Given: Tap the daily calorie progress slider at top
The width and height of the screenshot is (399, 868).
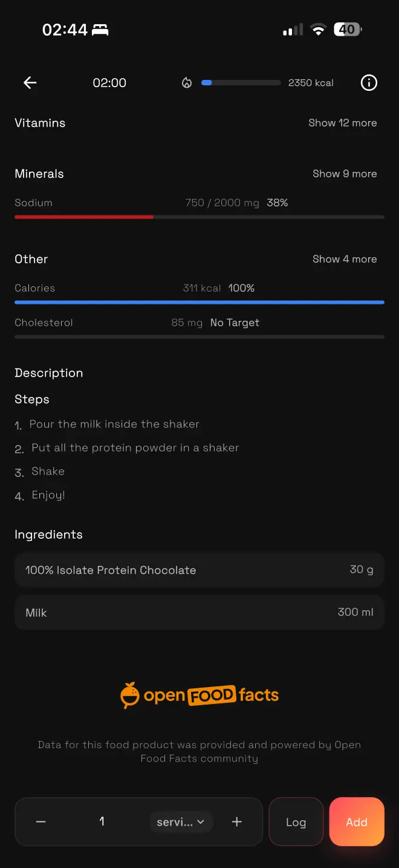Looking at the screenshot, I should (x=241, y=82).
